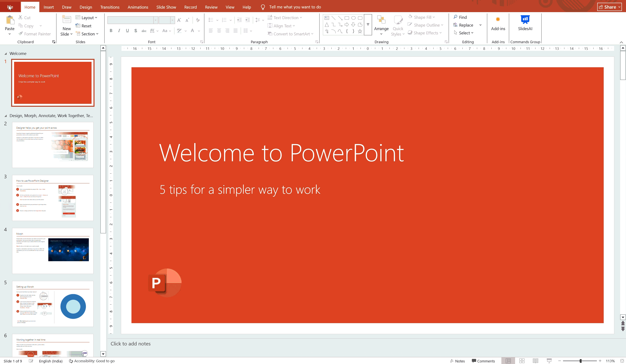This screenshot has height=364, width=626.
Task: Open Reading View from status bar
Action: (535, 361)
